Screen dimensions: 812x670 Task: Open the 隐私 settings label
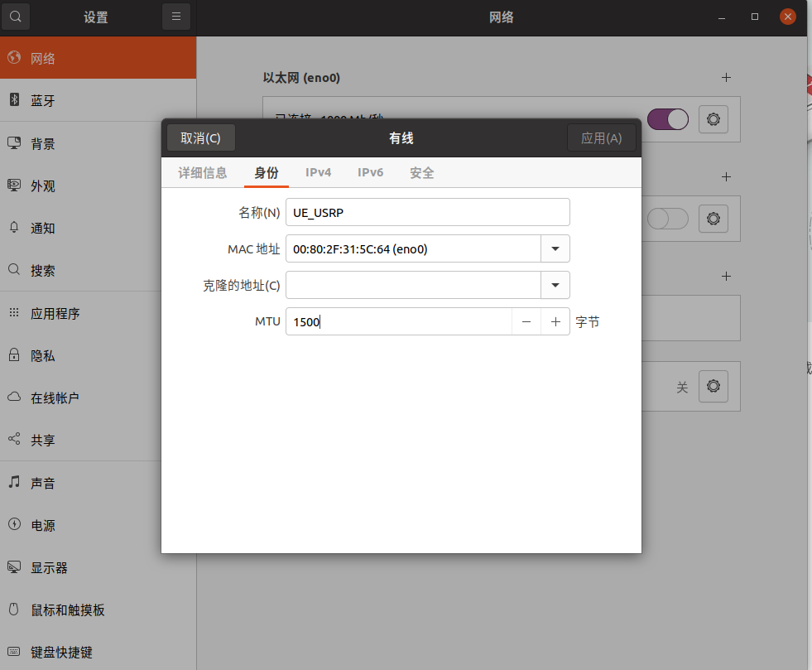(x=43, y=355)
